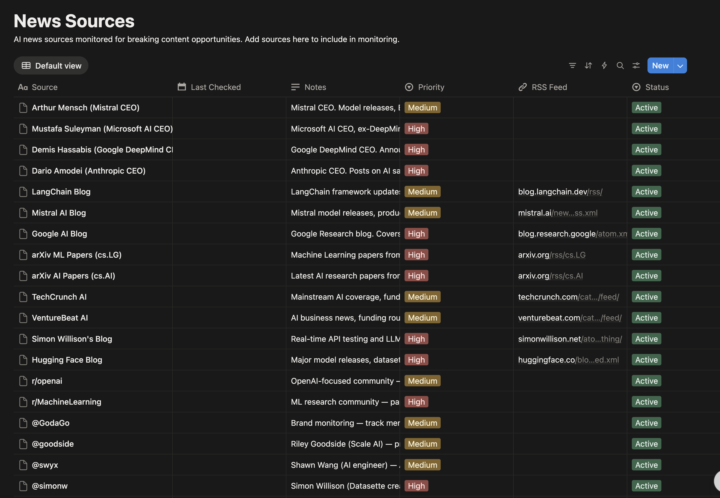Screen dimensions: 720x498
Task: Click page icon for Simon Willison's Blog row
Action: (x=23, y=339)
